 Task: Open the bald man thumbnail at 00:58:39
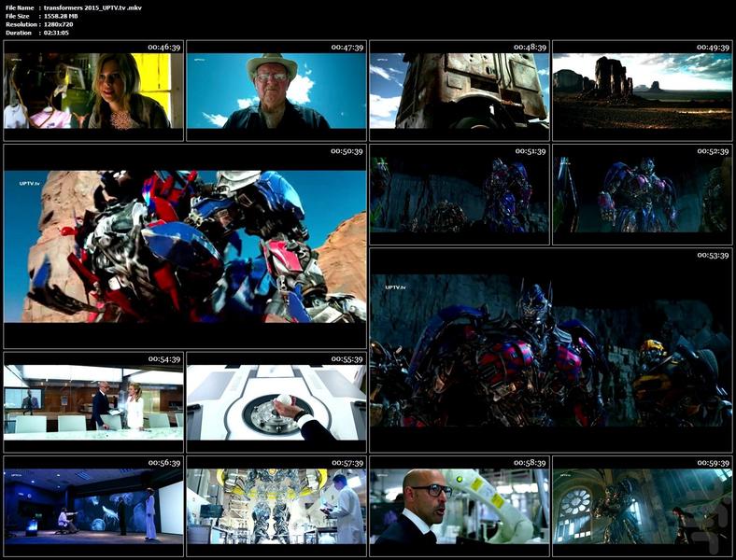point(460,506)
